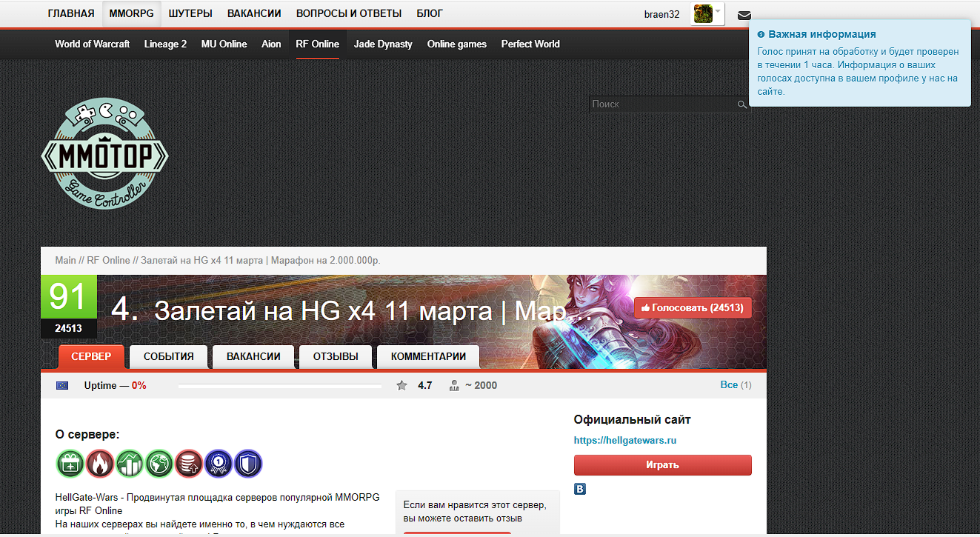Switch to the КОММЕНТАРИИ tab
Screen dimensions: 980x537
428,356
